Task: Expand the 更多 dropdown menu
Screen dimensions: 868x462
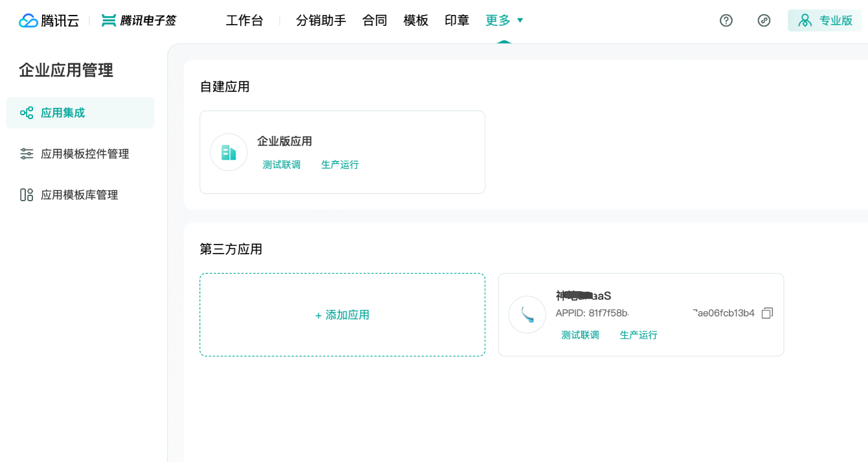Action: click(504, 20)
